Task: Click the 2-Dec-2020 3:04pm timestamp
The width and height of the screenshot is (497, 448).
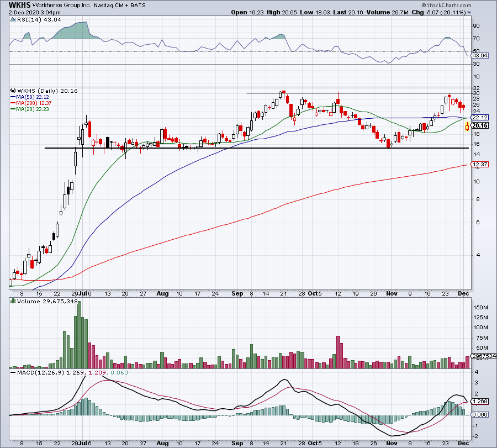Action: click(35, 13)
